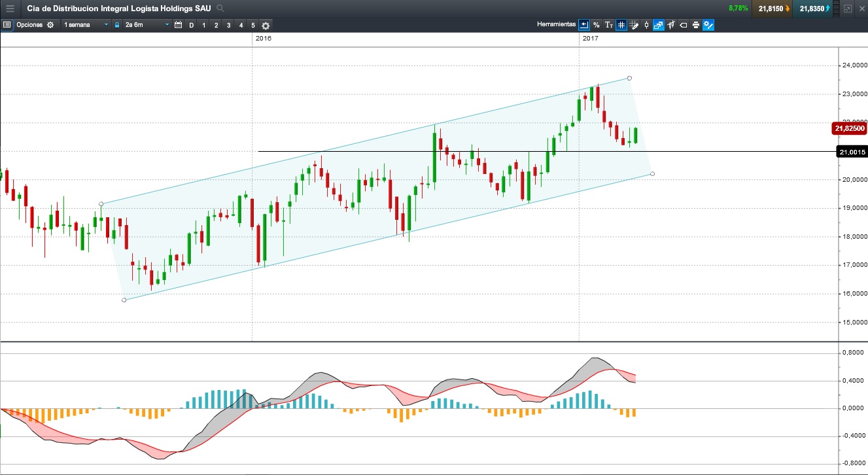Click the search magnifier beside the instrument name

[x=220, y=9]
